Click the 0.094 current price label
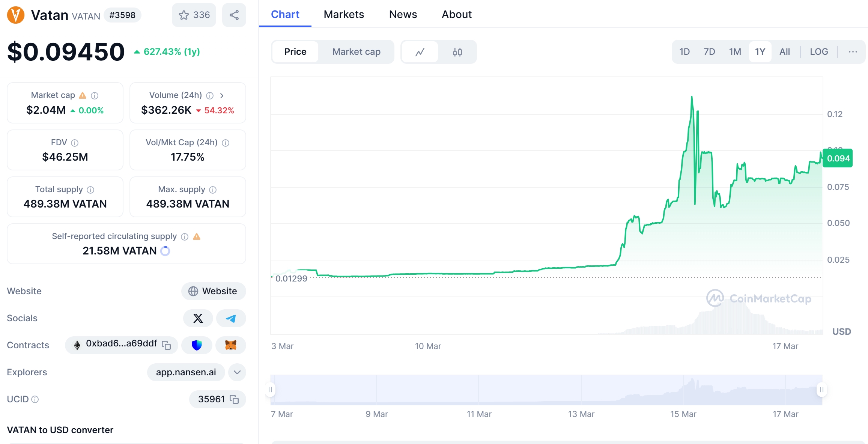 (838, 158)
